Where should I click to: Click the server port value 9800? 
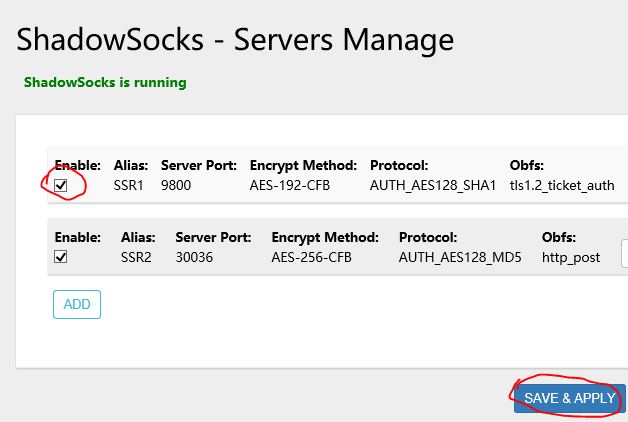176,185
